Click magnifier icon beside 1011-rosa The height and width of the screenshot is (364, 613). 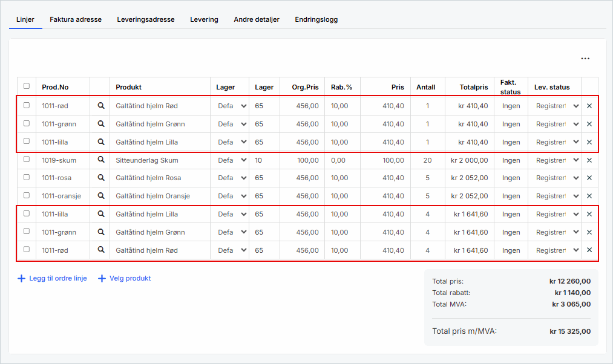(101, 178)
